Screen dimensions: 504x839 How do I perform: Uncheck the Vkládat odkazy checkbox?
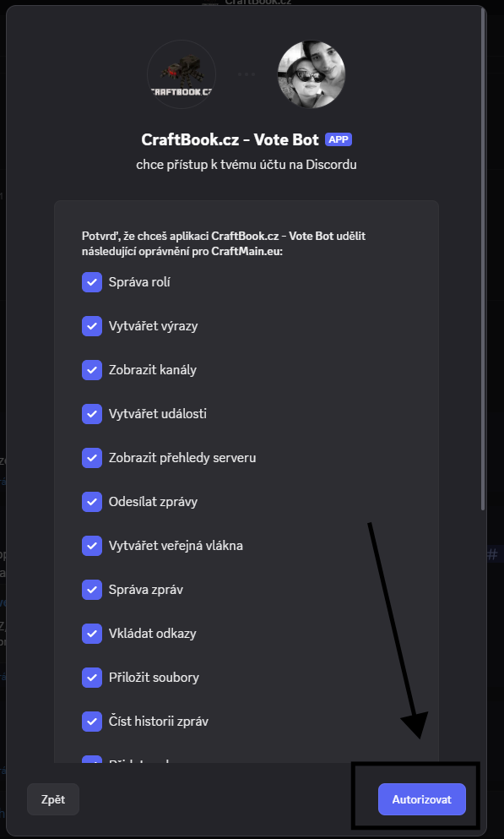coord(92,633)
